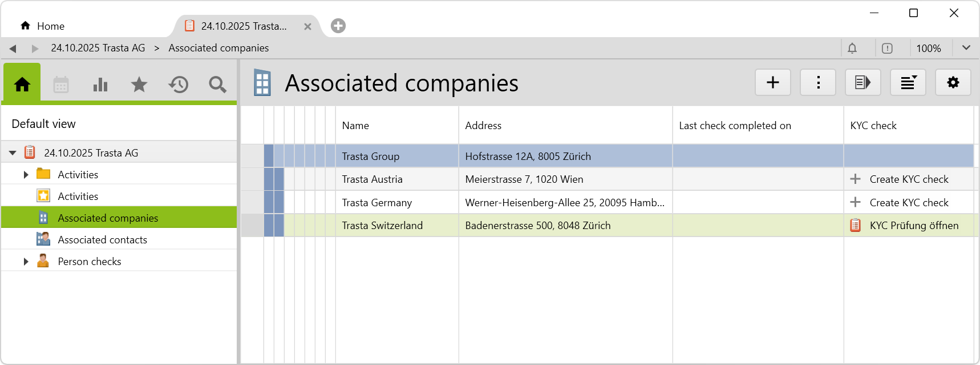Select Associated contacts in the tree
The height and width of the screenshot is (365, 980).
tap(102, 240)
